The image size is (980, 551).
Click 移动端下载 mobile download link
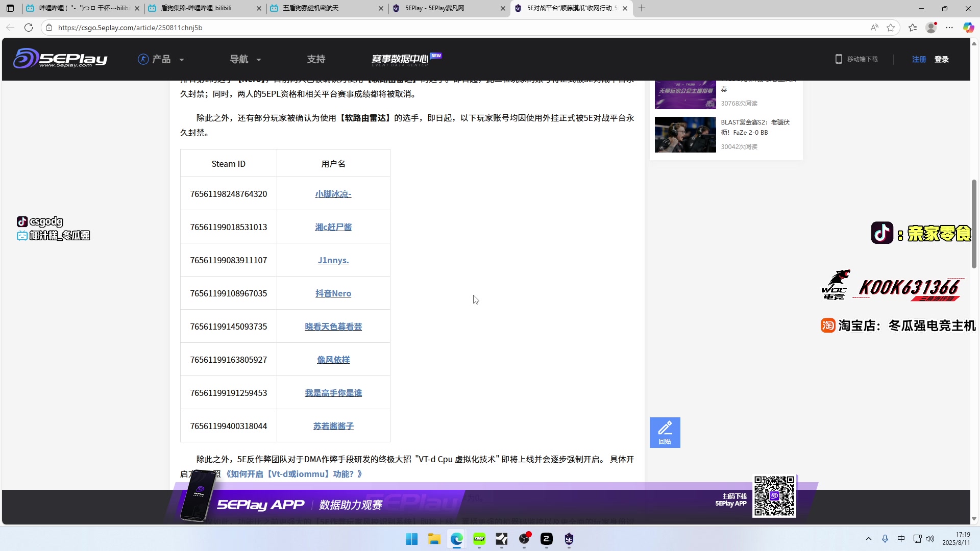pos(856,59)
